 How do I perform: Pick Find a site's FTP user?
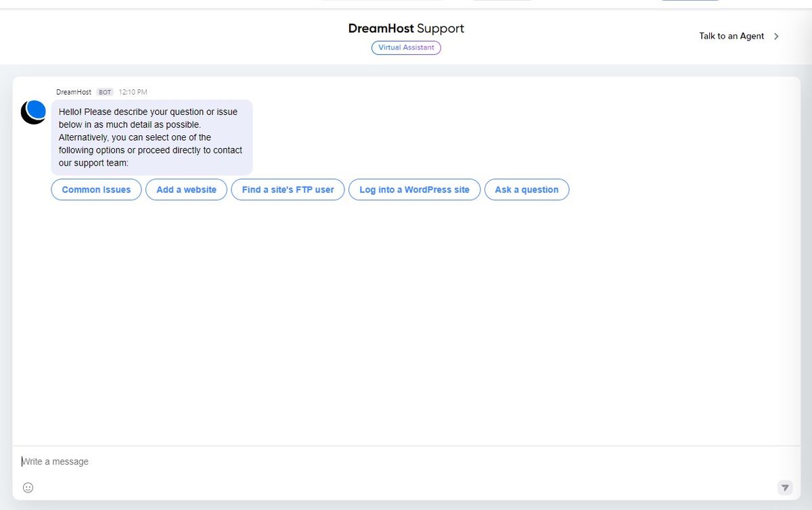pos(287,189)
